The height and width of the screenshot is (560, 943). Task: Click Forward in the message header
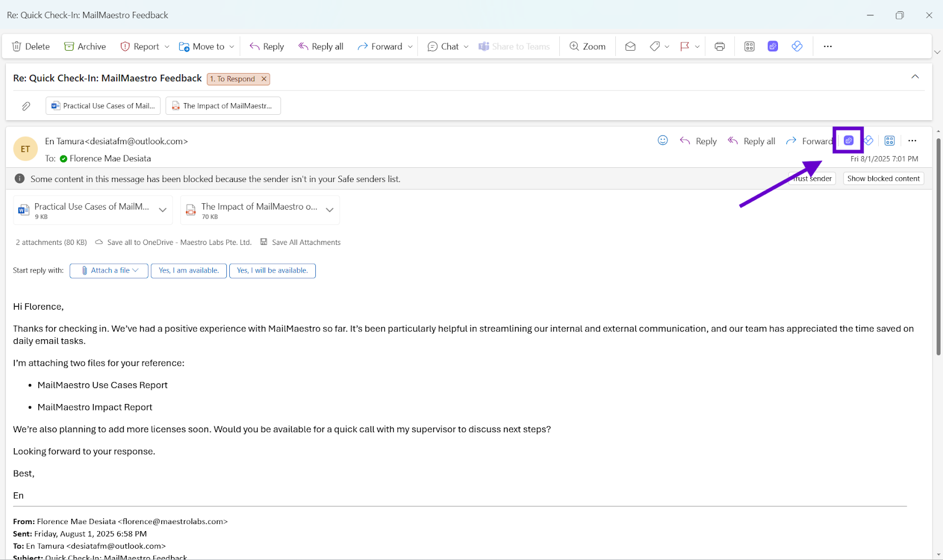809,141
